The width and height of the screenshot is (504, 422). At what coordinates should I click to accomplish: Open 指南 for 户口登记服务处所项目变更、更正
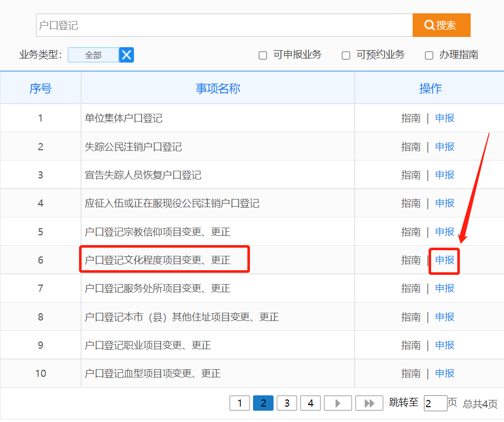coord(411,289)
